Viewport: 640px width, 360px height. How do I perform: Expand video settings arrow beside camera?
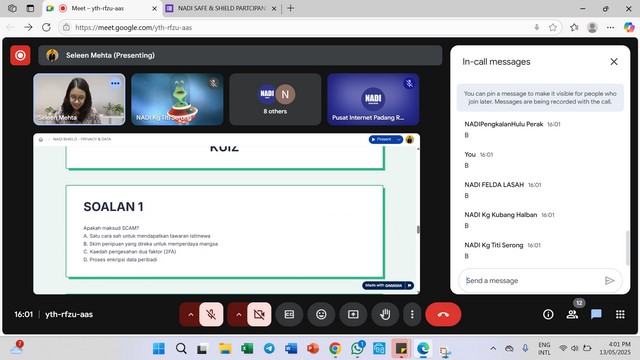pos(238,314)
